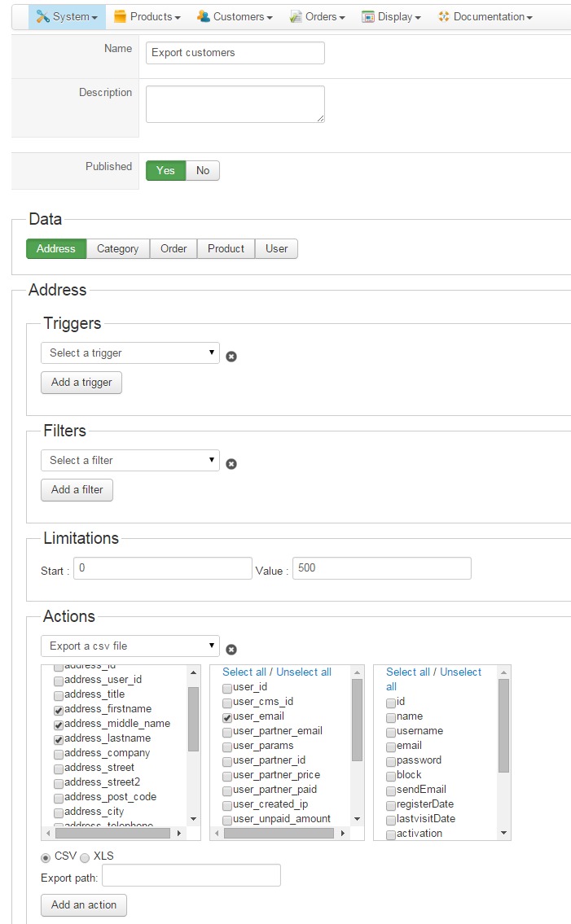Click the Products box icon
This screenshot has height=924, width=571.
point(120,16)
